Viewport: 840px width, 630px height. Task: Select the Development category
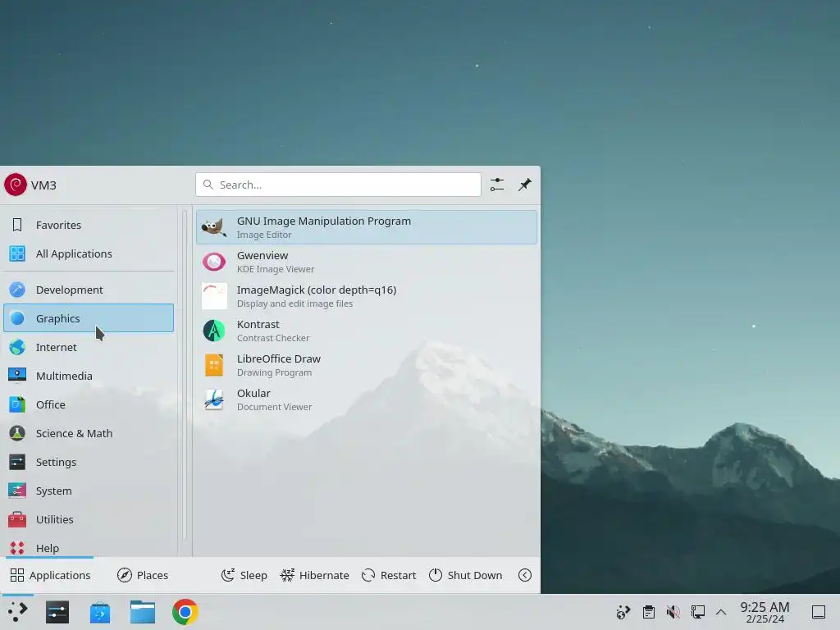(x=89, y=290)
